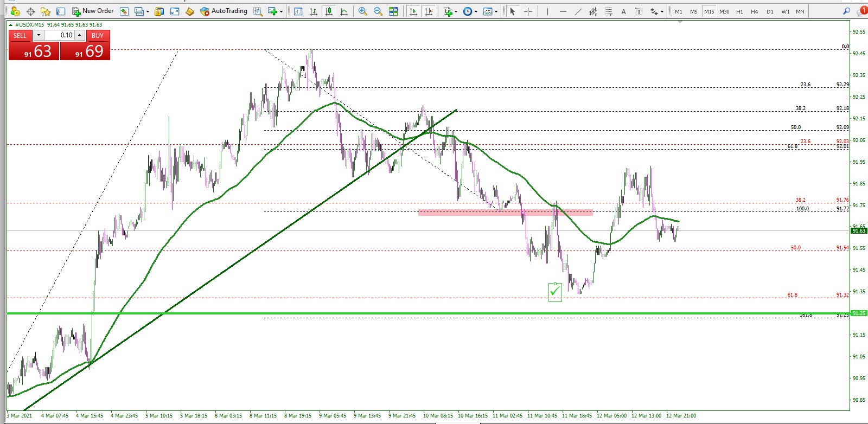868x424 pixels.
Task: Click the 0.10 volume input field
Action: (59, 35)
